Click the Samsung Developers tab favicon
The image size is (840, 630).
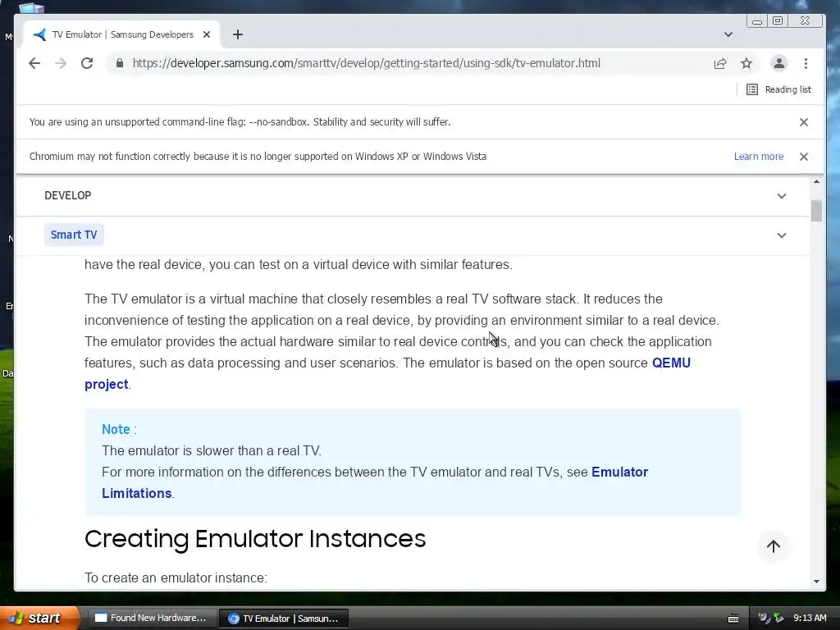tap(39, 34)
